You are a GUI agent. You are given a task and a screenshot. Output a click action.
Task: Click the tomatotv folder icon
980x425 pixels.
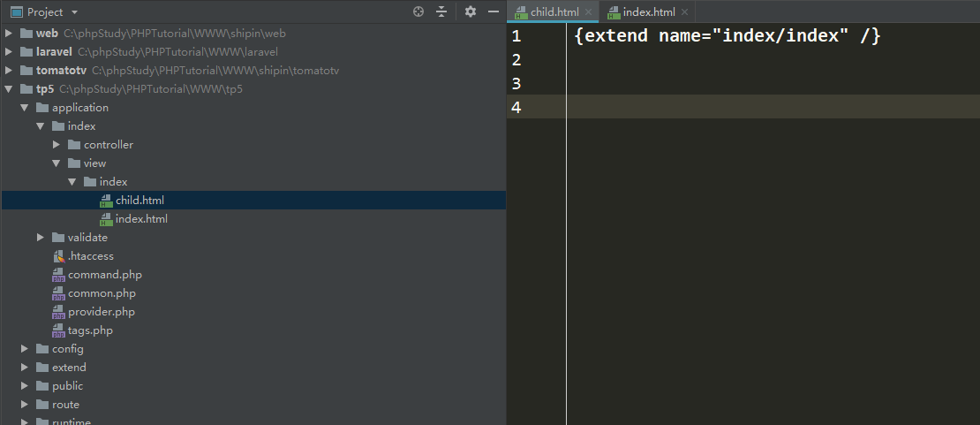coord(26,70)
